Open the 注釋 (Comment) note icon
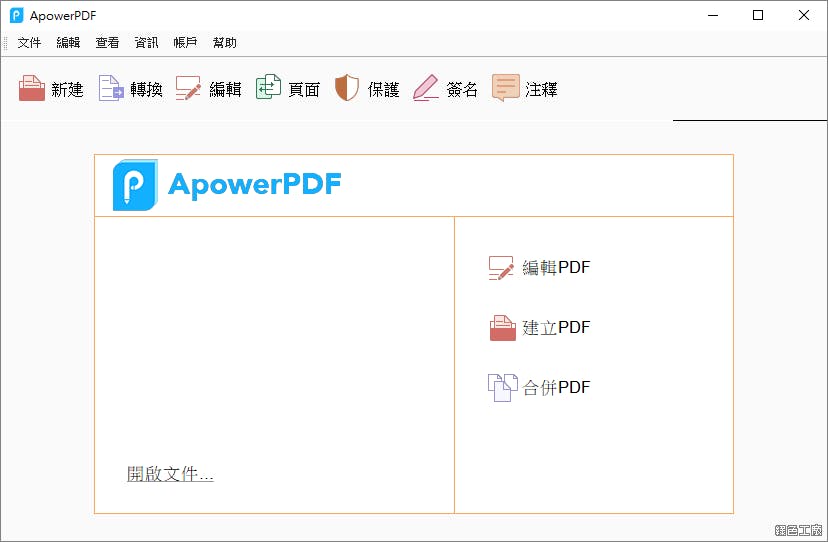Viewport: 828px width, 542px height. click(506, 88)
